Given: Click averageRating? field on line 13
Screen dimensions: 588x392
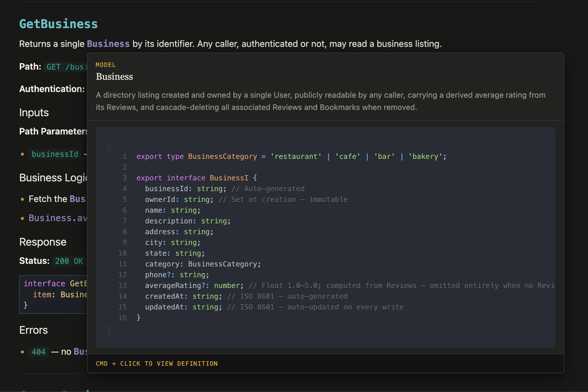Looking at the screenshot, I should click(x=175, y=286).
